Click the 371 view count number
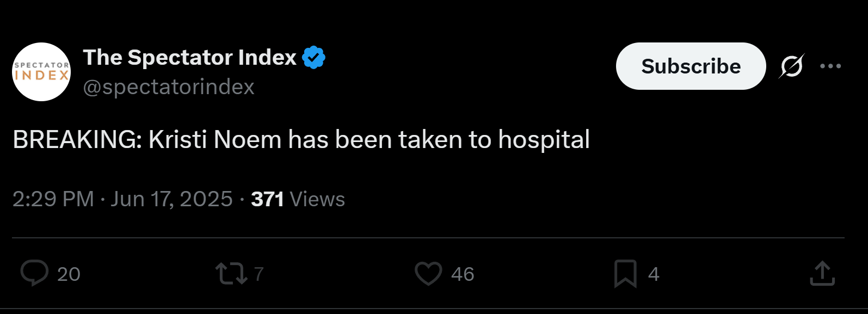Viewport: 868px width, 314px height. (x=267, y=199)
